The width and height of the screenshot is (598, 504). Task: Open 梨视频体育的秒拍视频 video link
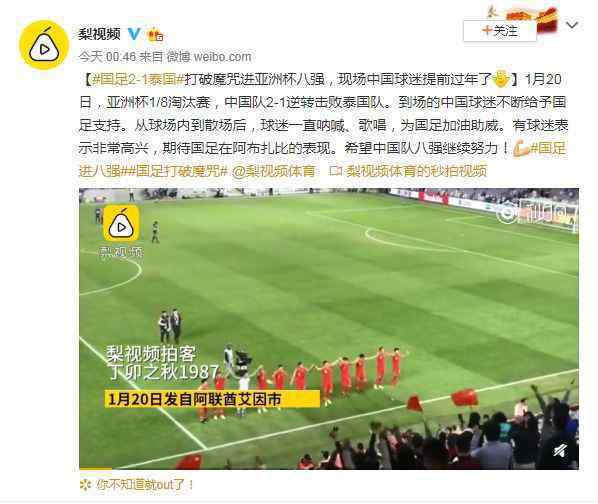click(408, 171)
